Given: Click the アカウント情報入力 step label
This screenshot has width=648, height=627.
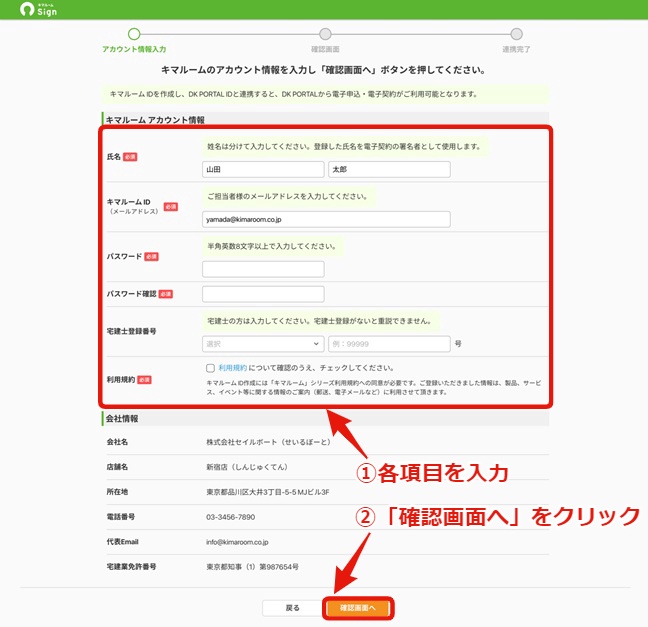Looking at the screenshot, I should click(134, 49).
